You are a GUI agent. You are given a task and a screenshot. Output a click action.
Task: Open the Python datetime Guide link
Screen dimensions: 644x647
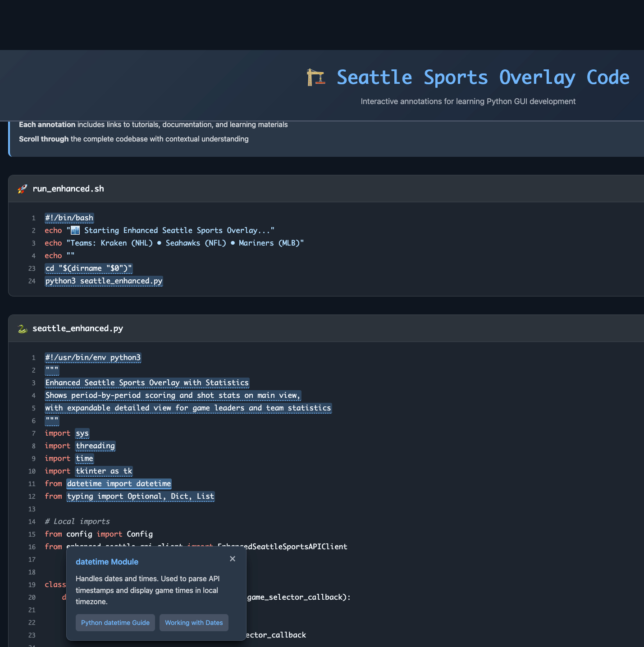tap(115, 623)
